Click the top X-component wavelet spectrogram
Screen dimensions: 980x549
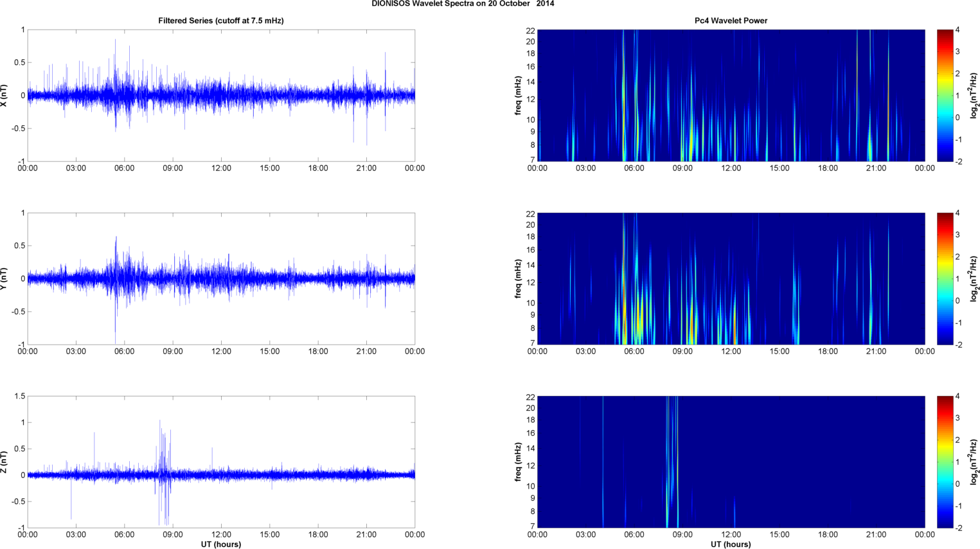tap(731, 95)
